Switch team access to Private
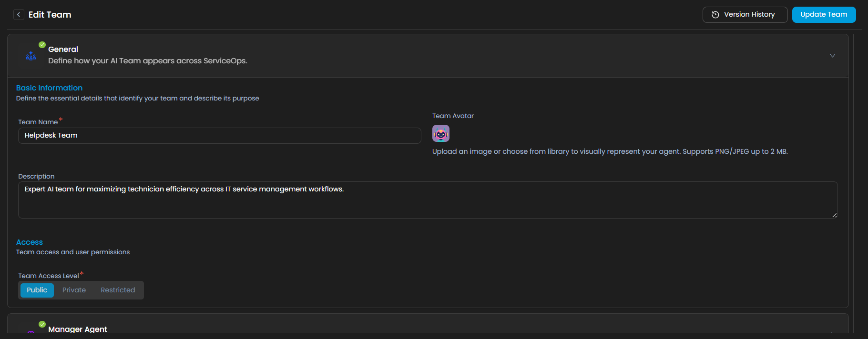The height and width of the screenshot is (339, 868). 74,290
